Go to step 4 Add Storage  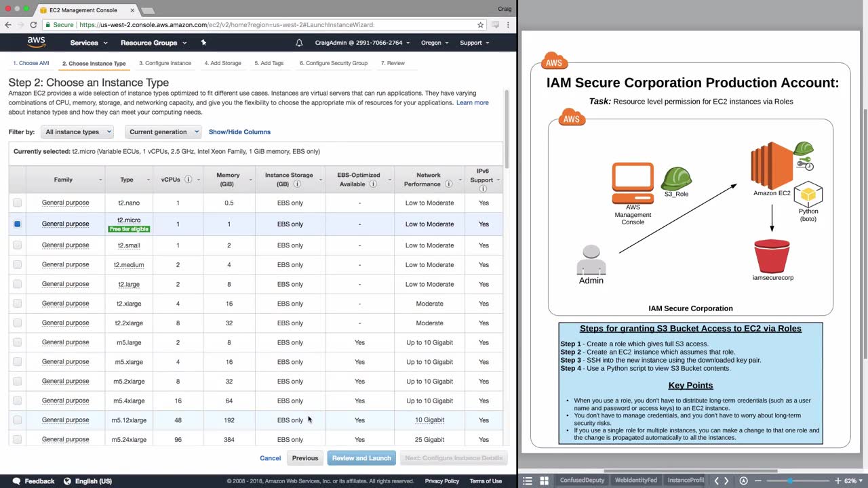tap(222, 63)
